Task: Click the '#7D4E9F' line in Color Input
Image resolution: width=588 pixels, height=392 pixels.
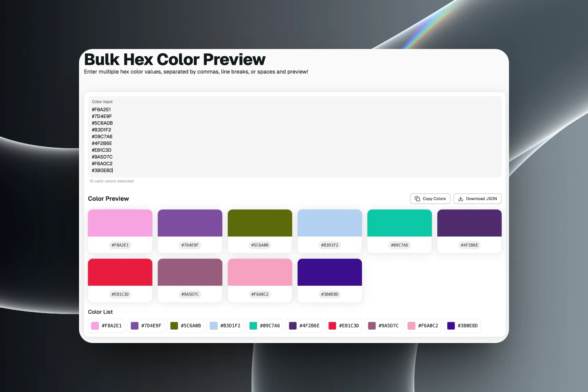Action: tap(102, 116)
